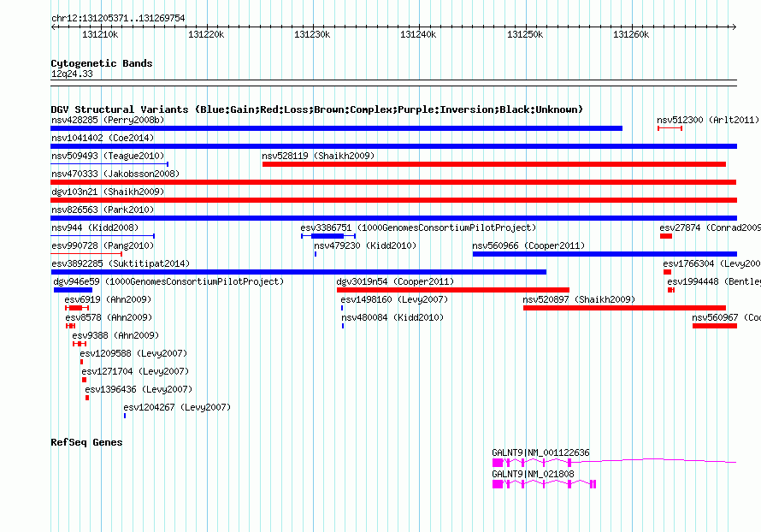Select the esv8578 (Ahn2009) red glyph
Screen dimensions: 761x532
pos(71,326)
